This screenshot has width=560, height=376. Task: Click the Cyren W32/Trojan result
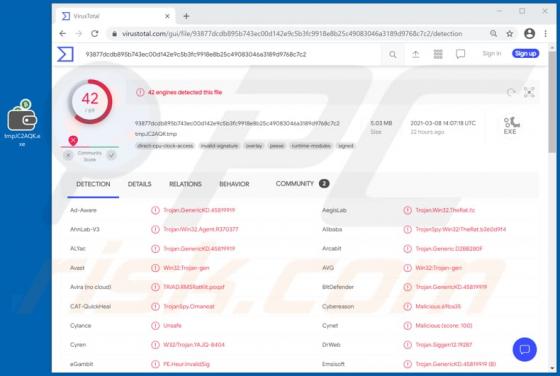pyautogui.click(x=194, y=345)
